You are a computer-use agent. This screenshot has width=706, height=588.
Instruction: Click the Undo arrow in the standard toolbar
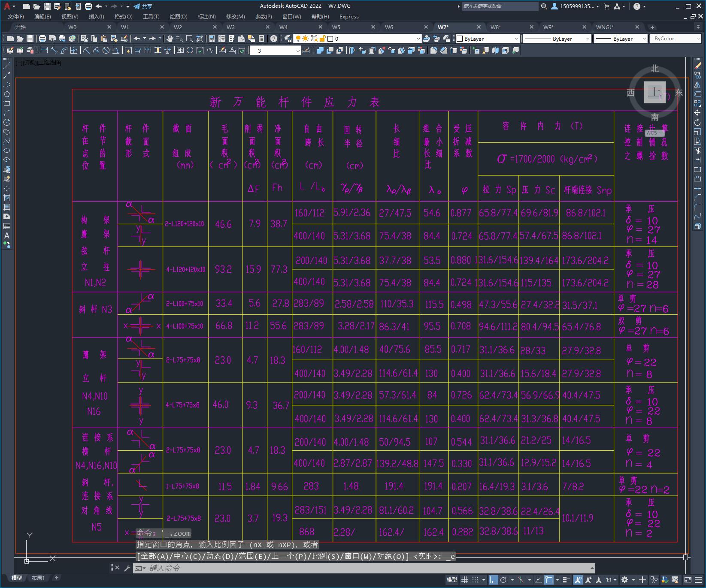point(137,39)
